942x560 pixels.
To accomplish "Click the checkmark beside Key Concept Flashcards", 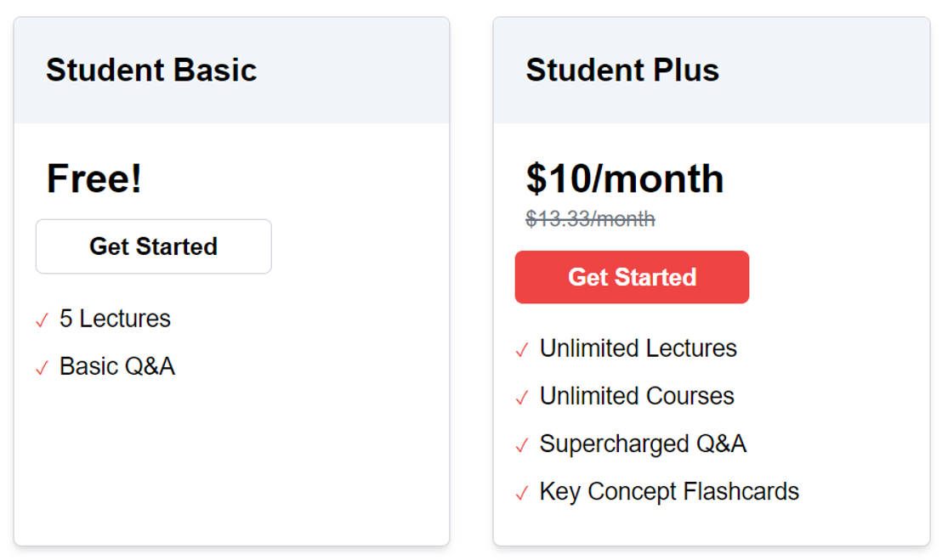I will click(x=521, y=492).
